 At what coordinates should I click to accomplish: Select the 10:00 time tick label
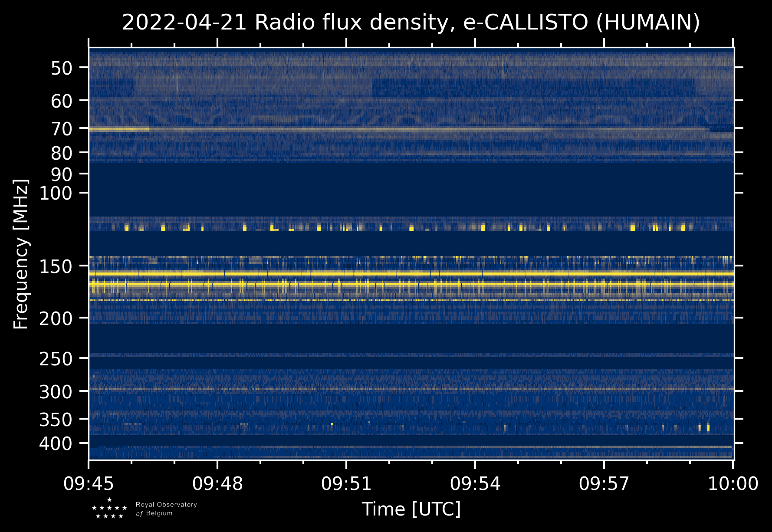point(733,484)
